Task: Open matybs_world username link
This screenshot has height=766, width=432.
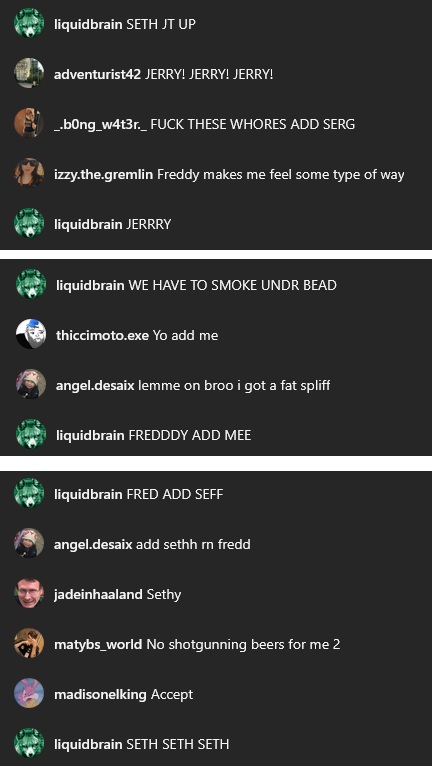Action: click(98, 644)
